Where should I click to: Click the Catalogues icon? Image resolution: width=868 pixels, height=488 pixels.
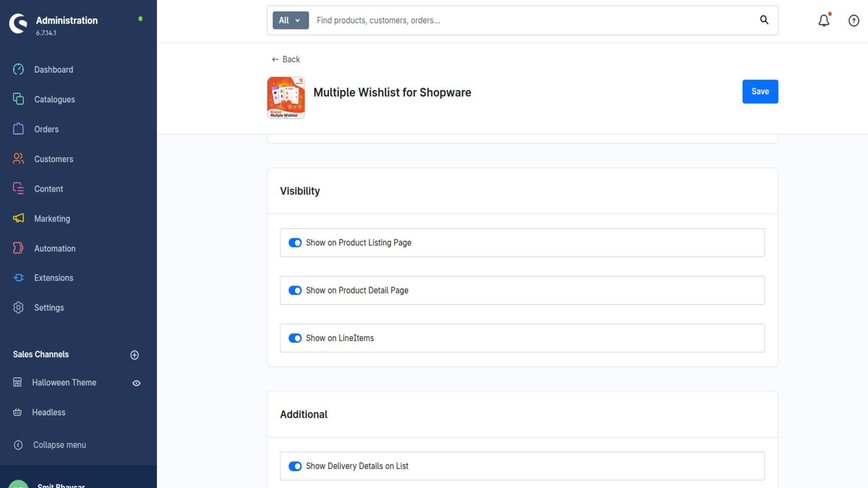pyautogui.click(x=18, y=99)
